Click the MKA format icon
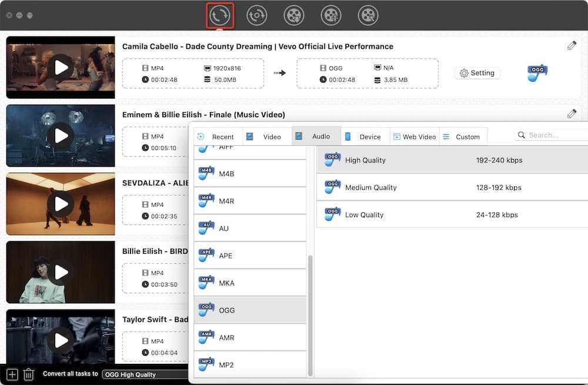The height and width of the screenshot is (385, 588). click(206, 282)
